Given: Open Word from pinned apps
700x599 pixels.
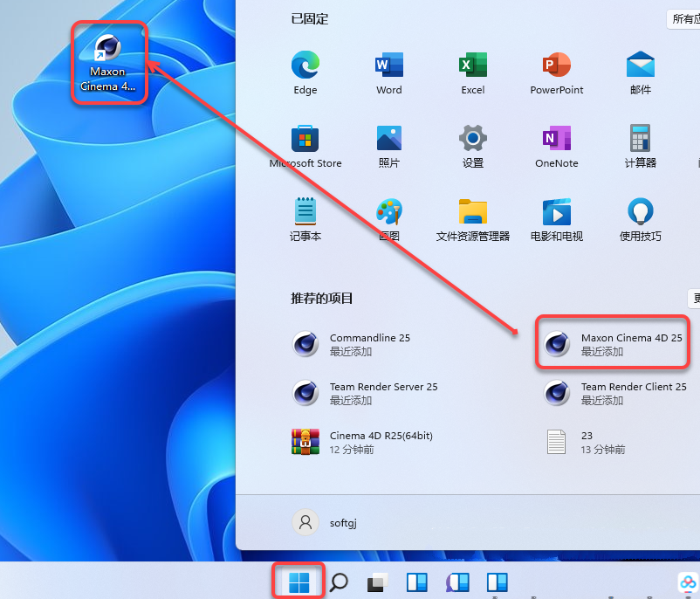Looking at the screenshot, I should [388, 72].
